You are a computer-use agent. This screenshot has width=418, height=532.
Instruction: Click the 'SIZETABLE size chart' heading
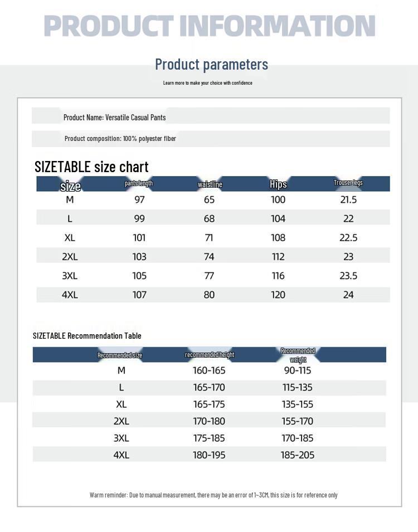pos(91,167)
